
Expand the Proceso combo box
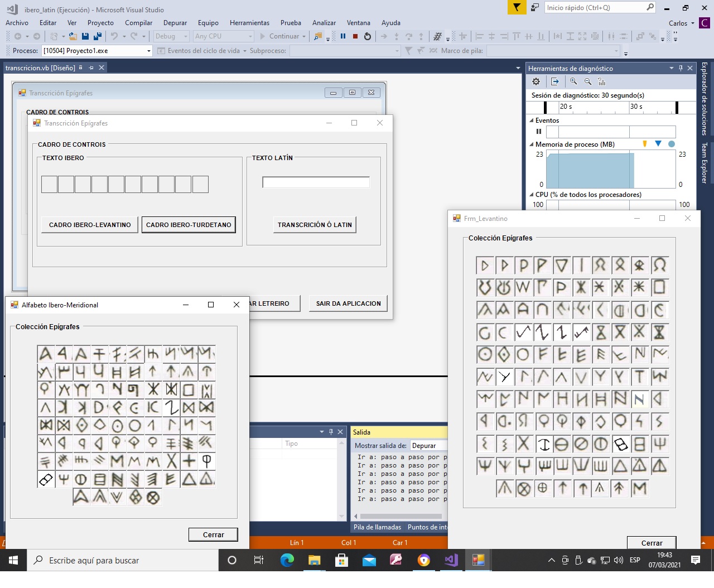click(x=149, y=51)
